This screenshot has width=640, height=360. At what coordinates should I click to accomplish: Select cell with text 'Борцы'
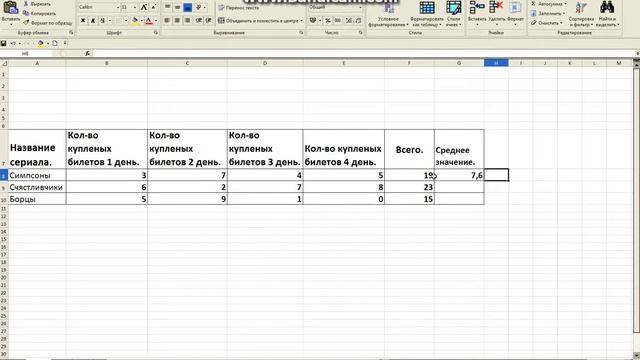tap(37, 199)
